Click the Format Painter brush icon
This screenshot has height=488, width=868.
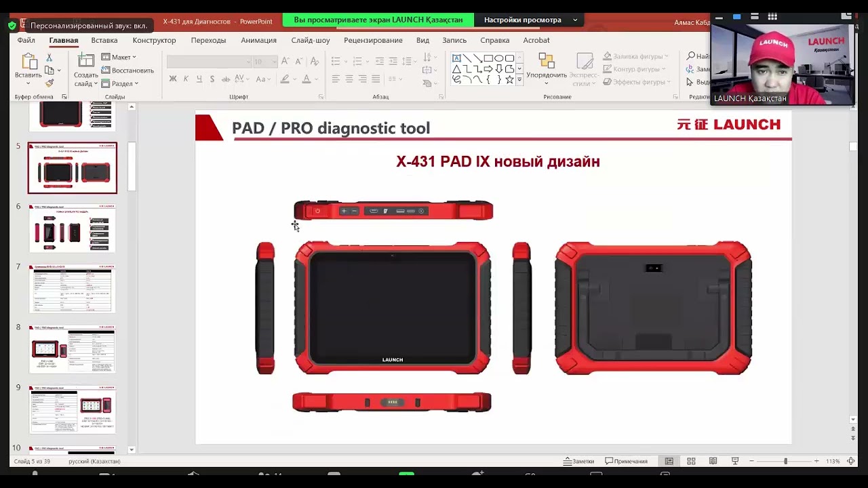(x=49, y=83)
